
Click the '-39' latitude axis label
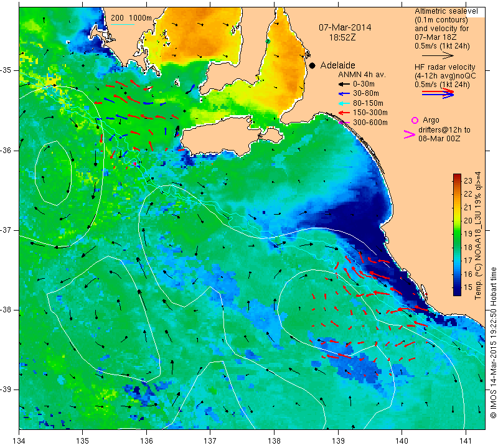point(6,390)
